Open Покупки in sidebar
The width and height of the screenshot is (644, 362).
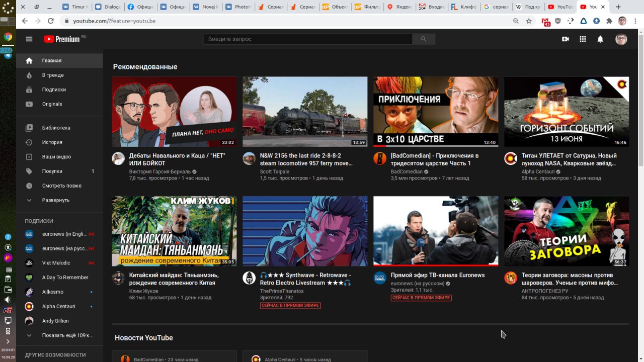point(59,171)
